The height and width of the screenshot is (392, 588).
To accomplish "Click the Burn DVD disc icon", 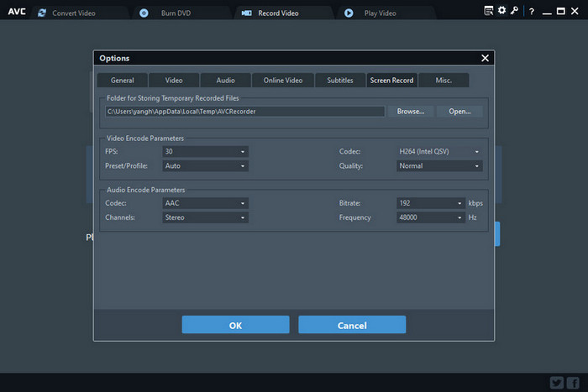I will point(144,13).
